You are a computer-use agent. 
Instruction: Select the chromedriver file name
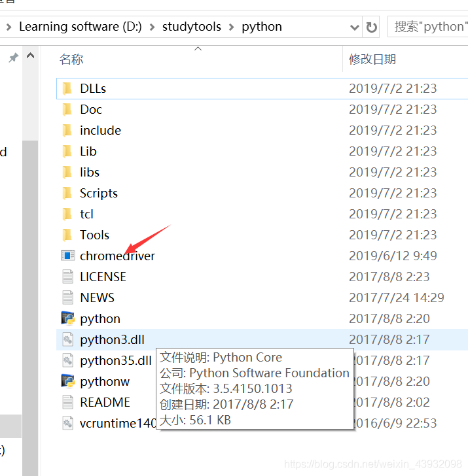pyautogui.click(x=118, y=256)
